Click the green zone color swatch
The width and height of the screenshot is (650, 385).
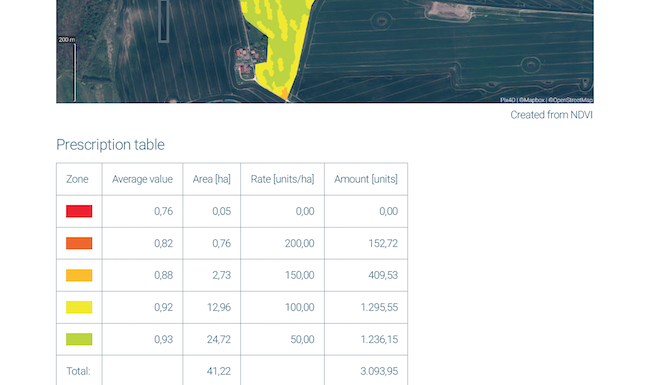click(x=79, y=339)
